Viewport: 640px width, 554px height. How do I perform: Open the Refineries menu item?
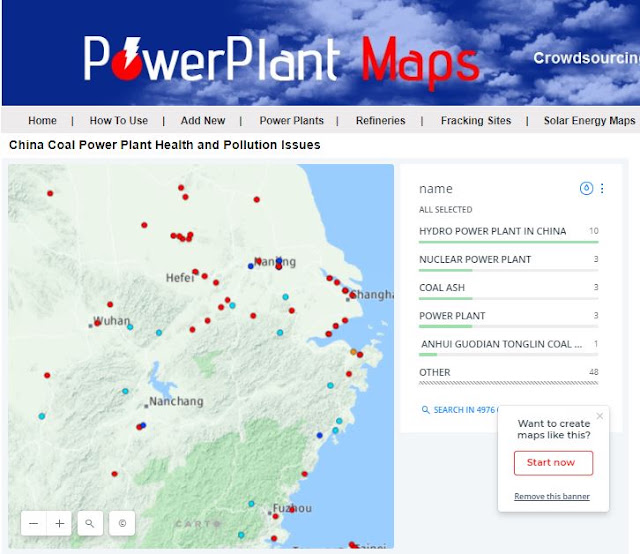tap(380, 120)
